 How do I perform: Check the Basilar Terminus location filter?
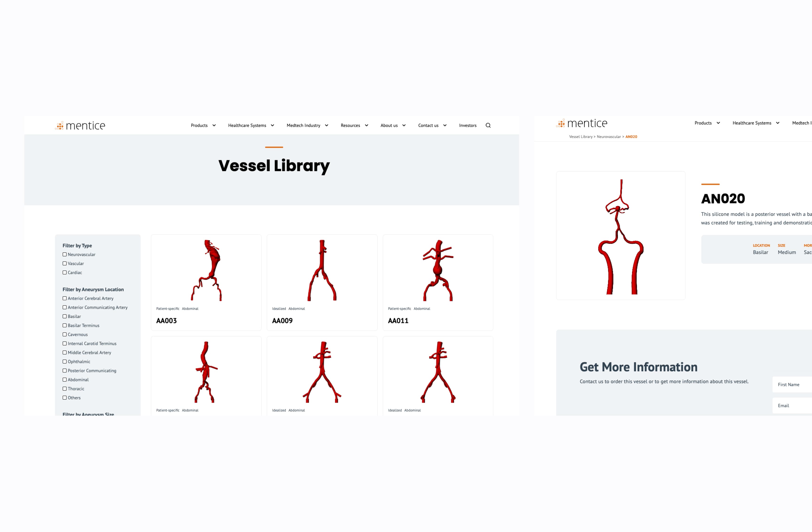[x=64, y=326]
